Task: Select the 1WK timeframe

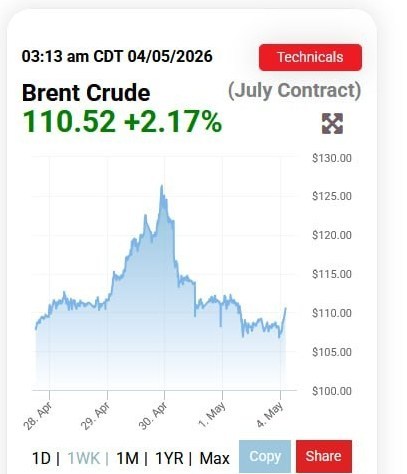Action: [84, 458]
